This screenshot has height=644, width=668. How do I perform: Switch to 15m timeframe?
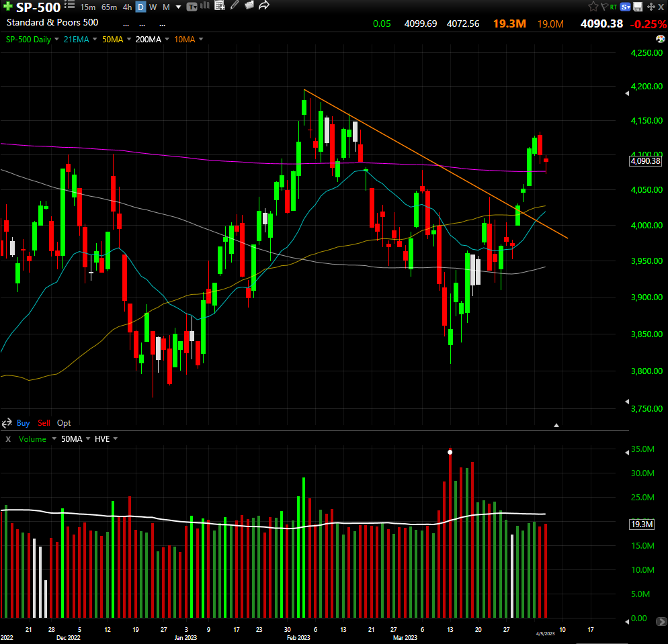coord(88,7)
